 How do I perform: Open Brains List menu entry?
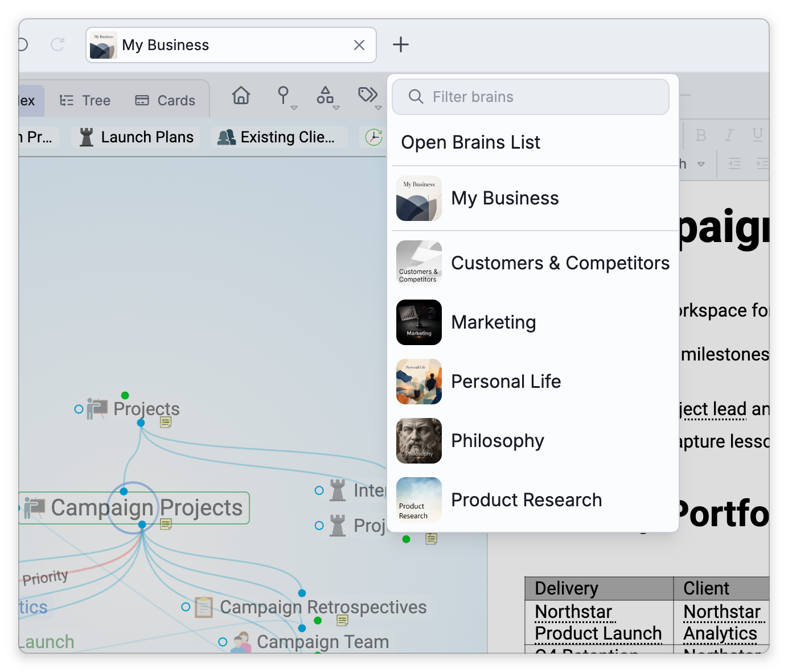tap(470, 142)
